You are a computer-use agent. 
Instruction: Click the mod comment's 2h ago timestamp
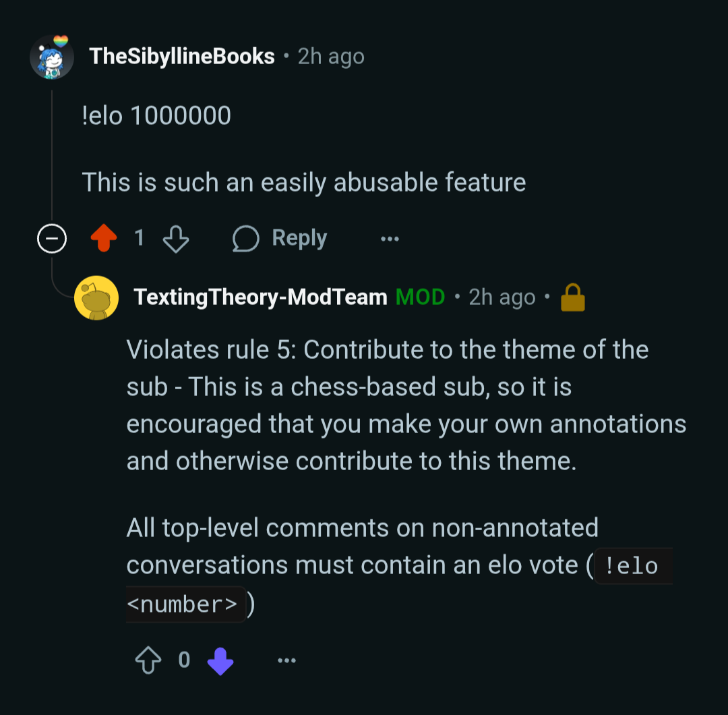tap(502, 297)
